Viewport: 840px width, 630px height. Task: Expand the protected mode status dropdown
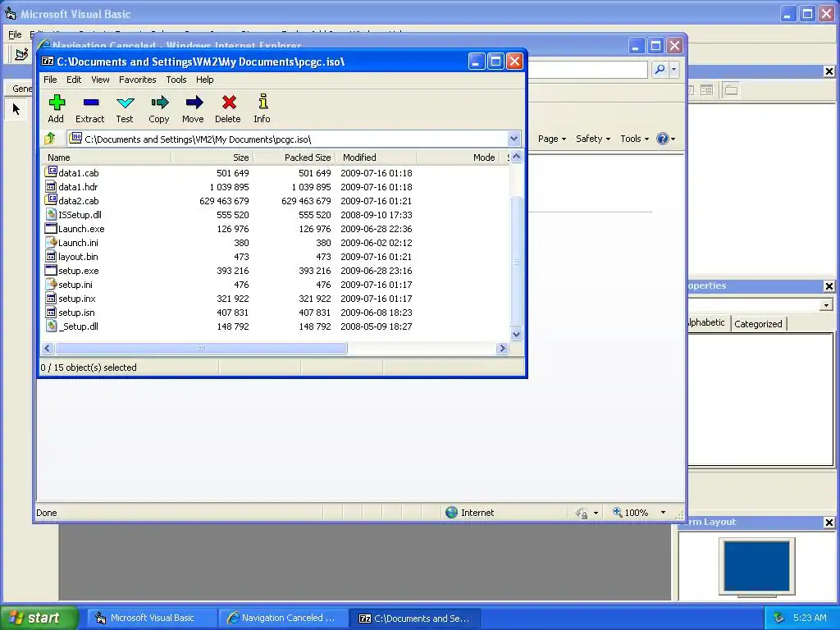click(596, 513)
